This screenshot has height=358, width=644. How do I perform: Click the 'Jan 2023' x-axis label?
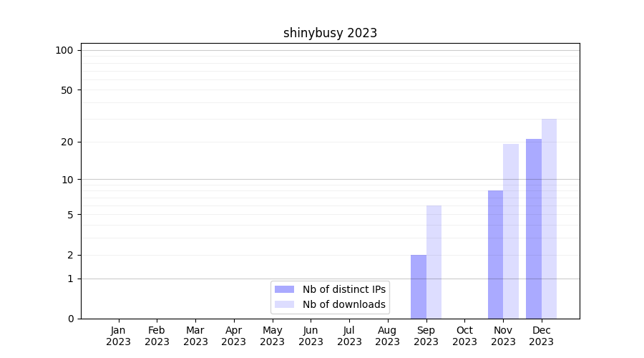click(119, 336)
